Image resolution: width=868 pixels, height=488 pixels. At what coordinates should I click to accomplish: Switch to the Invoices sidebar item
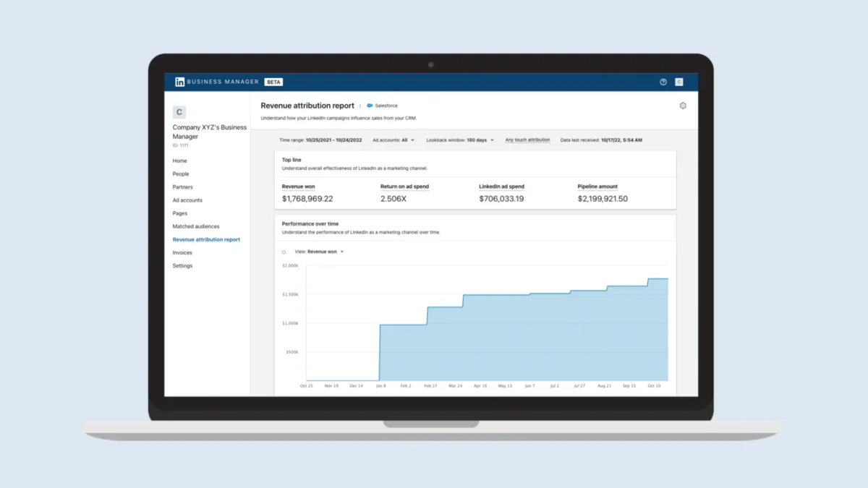coord(182,252)
